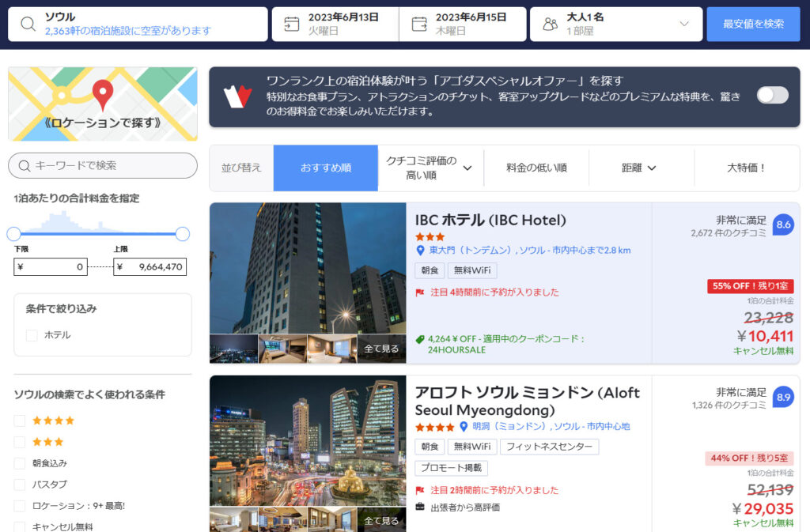This screenshot has width=810, height=532.
Task: Click the 44% OFF！残り5室 badge
Action: 749,458
